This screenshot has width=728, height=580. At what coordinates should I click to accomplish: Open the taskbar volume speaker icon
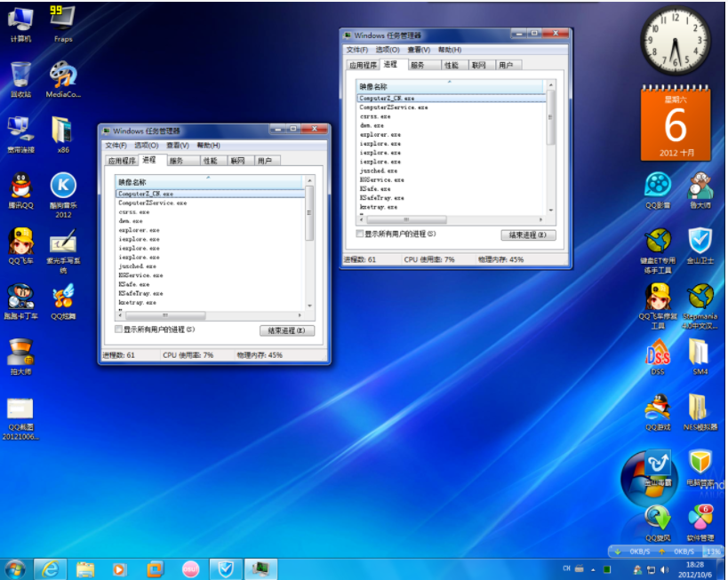(x=664, y=569)
